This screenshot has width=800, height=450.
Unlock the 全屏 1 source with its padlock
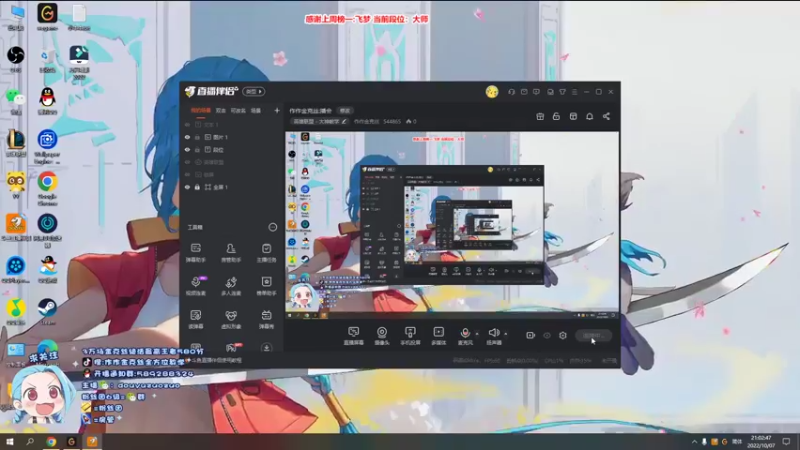click(x=197, y=187)
